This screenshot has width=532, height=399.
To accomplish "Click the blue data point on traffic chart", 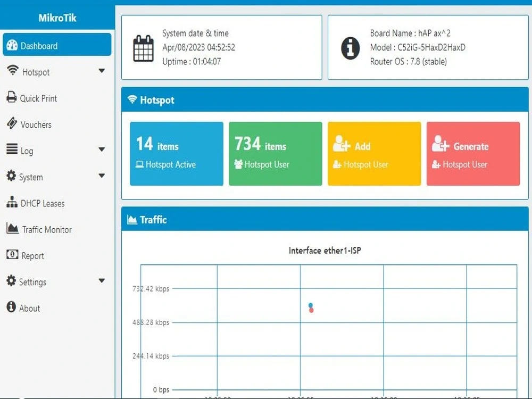I will point(311,305).
